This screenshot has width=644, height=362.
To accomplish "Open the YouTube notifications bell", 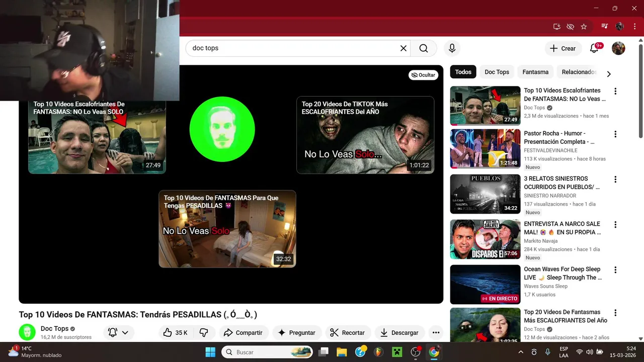I will pos(594,48).
